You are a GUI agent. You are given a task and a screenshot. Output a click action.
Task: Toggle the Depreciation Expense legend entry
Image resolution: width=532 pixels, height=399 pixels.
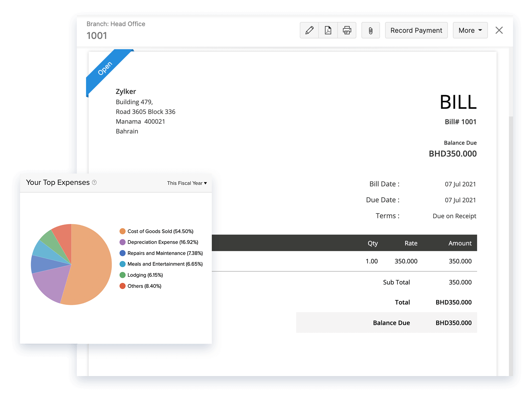pyautogui.click(x=163, y=242)
